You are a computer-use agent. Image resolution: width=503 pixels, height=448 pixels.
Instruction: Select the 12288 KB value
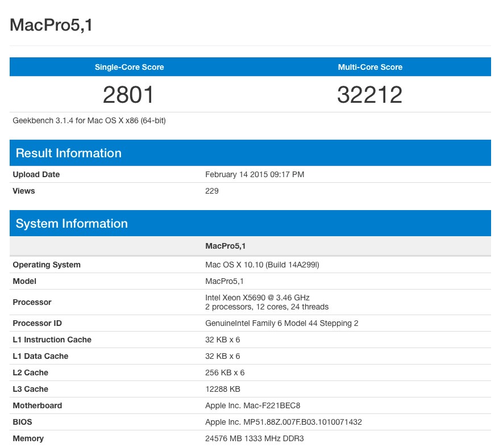point(223,389)
